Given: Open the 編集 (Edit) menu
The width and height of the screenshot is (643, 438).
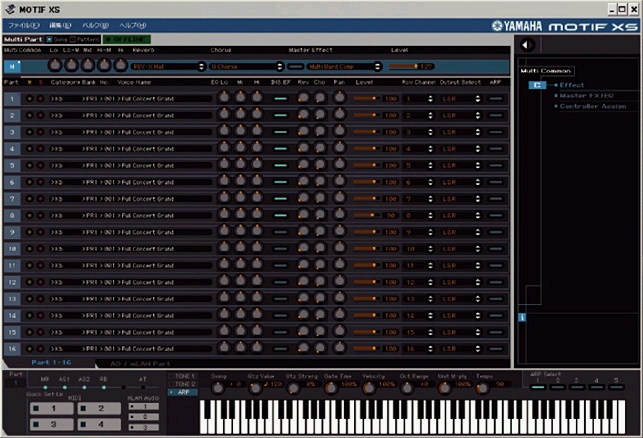Looking at the screenshot, I should point(60,25).
